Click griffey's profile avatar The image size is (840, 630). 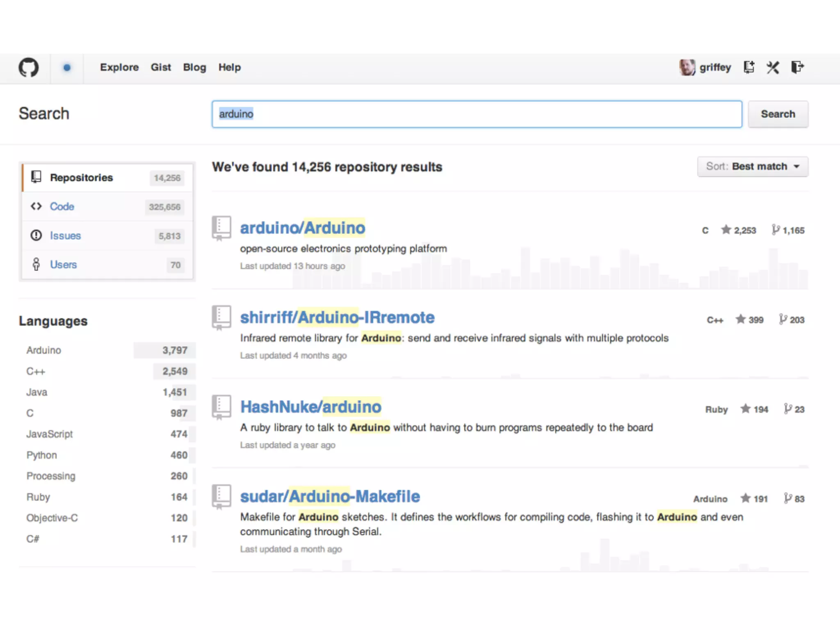[x=687, y=67]
